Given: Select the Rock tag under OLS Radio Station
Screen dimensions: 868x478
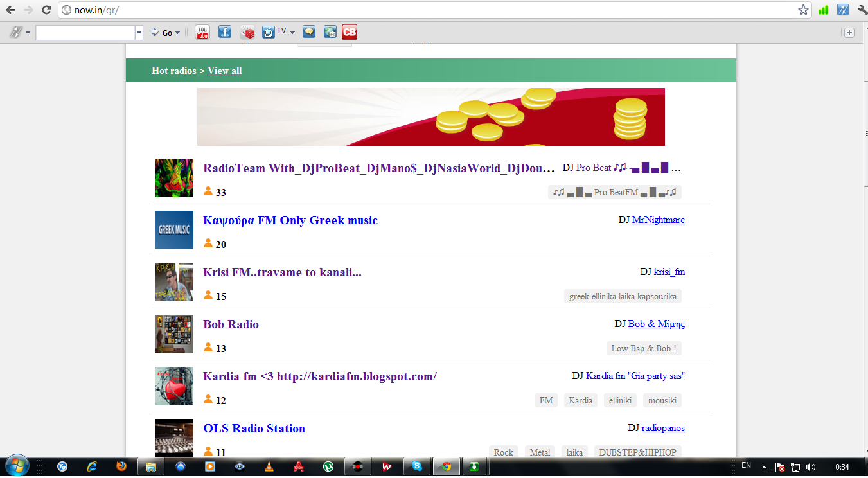Looking at the screenshot, I should pos(503,452).
